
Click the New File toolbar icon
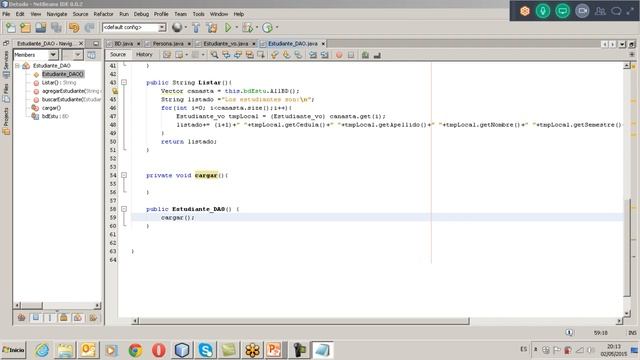click(x=11, y=27)
